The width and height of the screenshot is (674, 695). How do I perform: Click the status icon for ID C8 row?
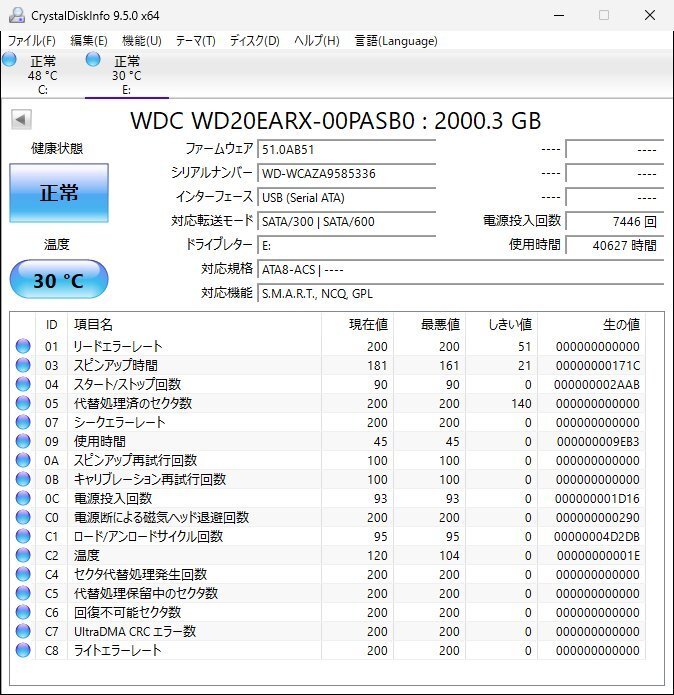(x=23, y=650)
